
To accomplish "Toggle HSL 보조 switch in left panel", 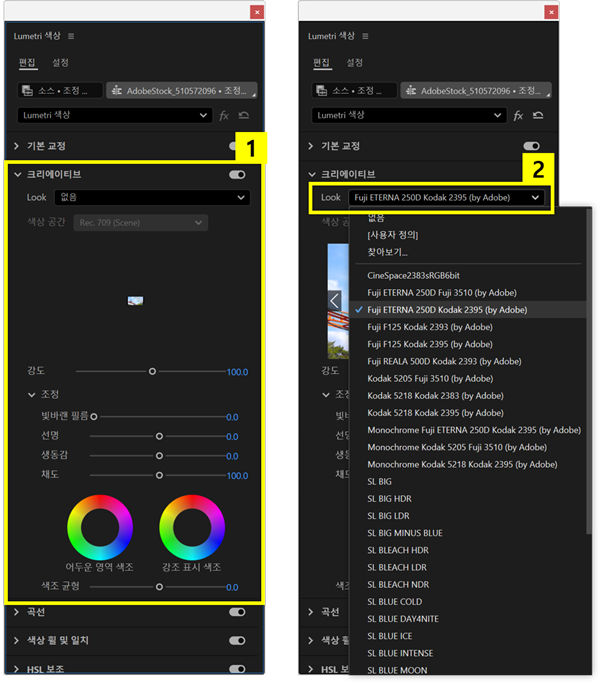I will point(237,669).
